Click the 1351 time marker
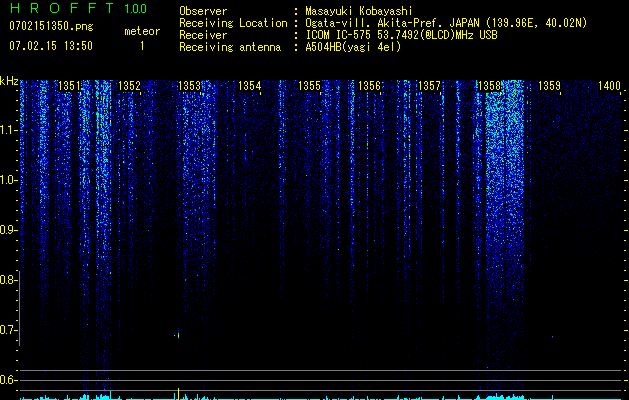Viewport: 629px width, 400px height. pos(69,85)
